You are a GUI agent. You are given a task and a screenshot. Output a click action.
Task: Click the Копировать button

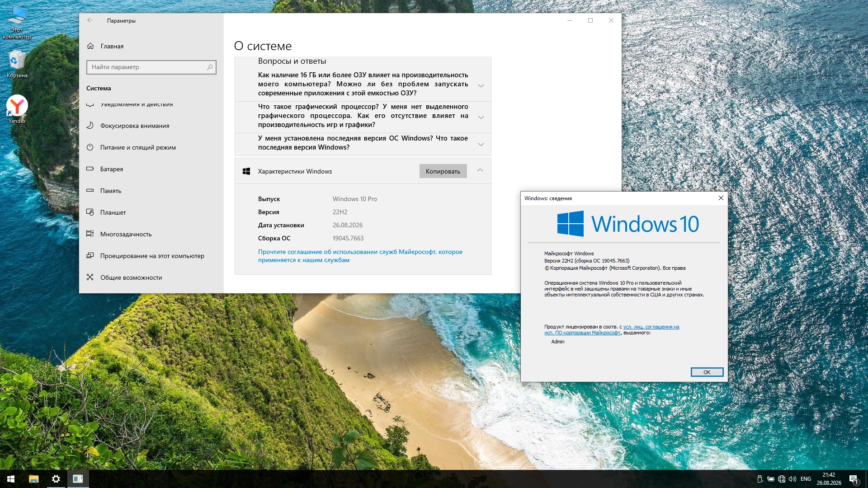(443, 171)
